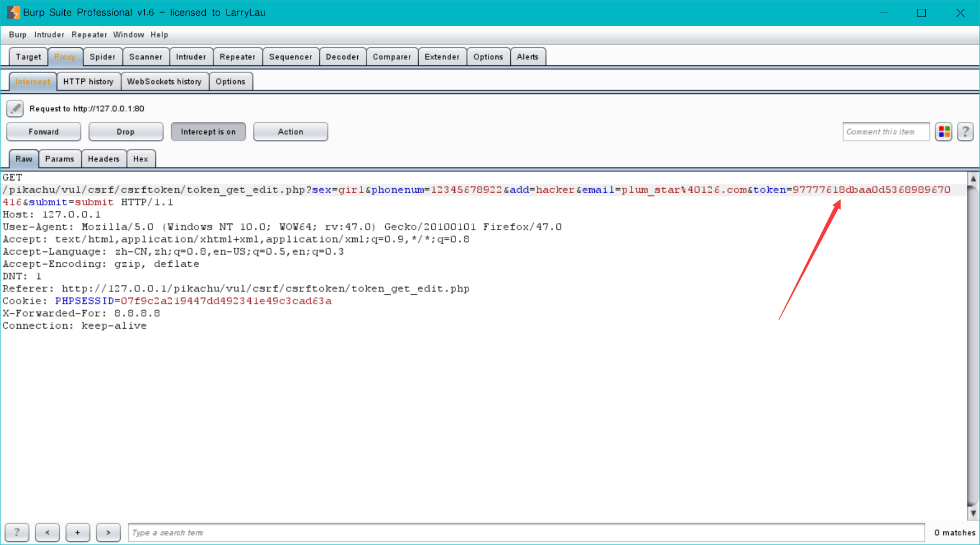Open the Proxy Options sub-tab
Viewport: 980px width, 545px height.
point(230,82)
